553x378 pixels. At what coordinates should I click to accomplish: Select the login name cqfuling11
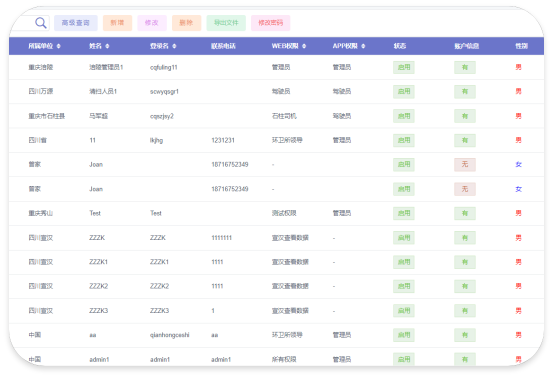[164, 67]
